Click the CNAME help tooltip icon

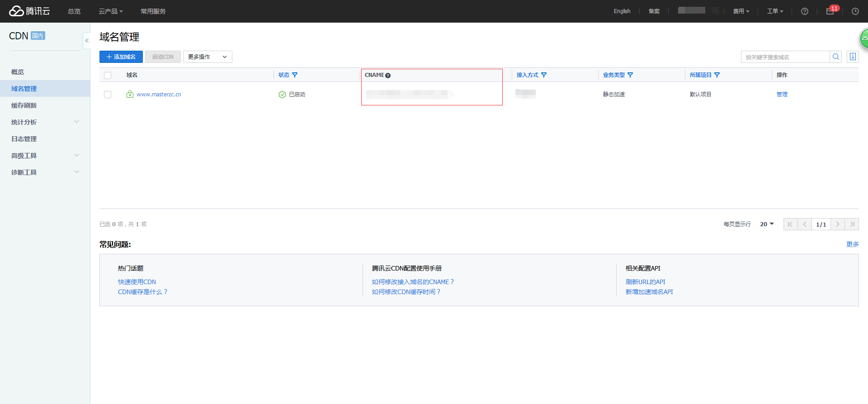click(x=388, y=76)
